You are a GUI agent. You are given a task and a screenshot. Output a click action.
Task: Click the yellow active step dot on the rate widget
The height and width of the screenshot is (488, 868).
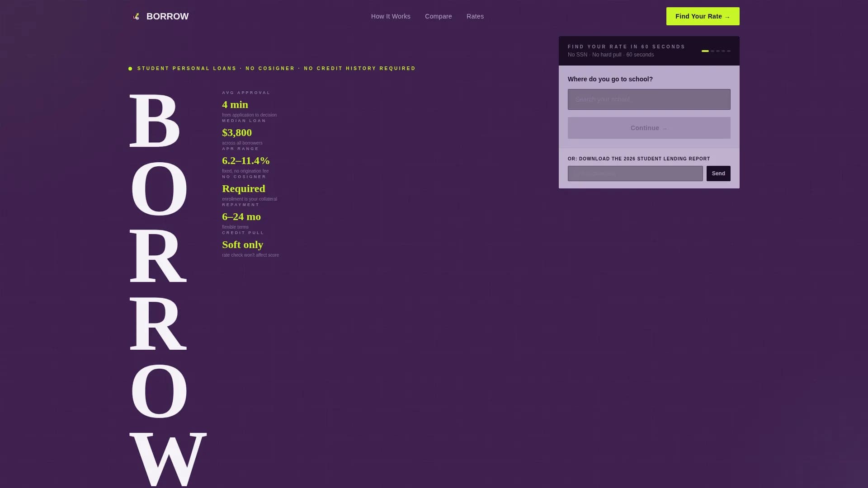coord(706,51)
